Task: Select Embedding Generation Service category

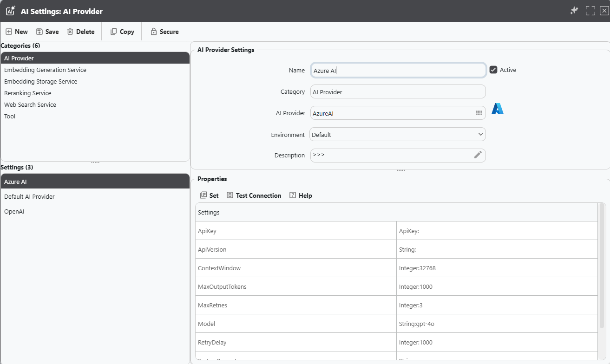Action: point(95,70)
